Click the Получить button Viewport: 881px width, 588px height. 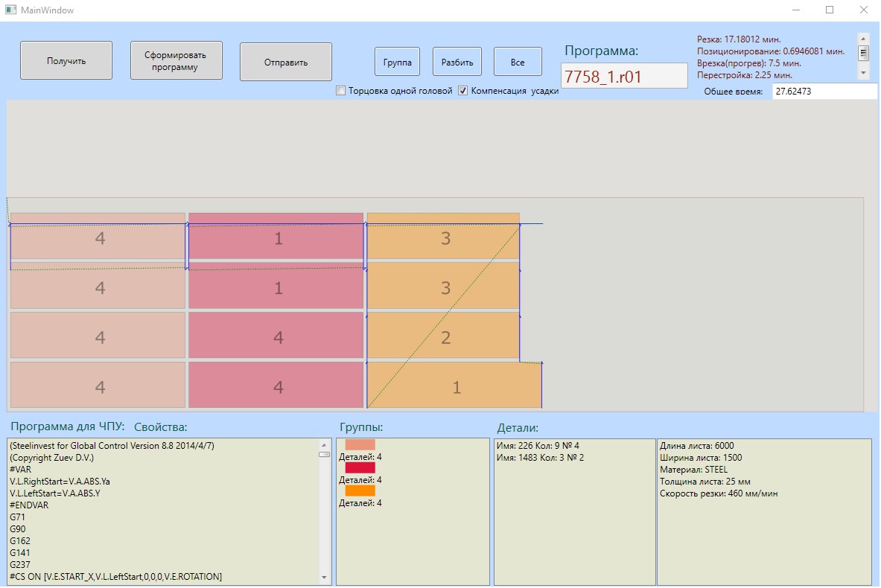click(x=66, y=60)
